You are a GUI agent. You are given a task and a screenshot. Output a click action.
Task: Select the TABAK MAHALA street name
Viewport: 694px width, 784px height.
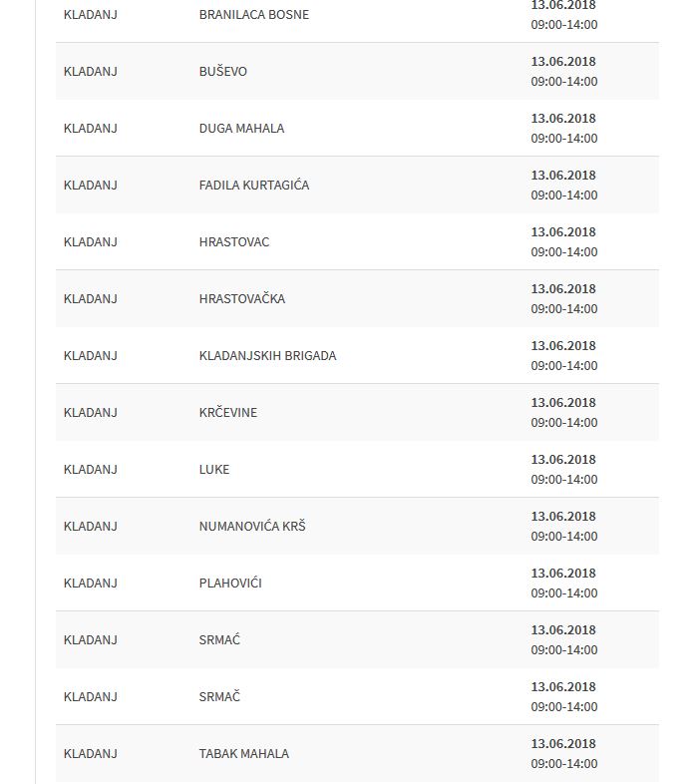(244, 754)
